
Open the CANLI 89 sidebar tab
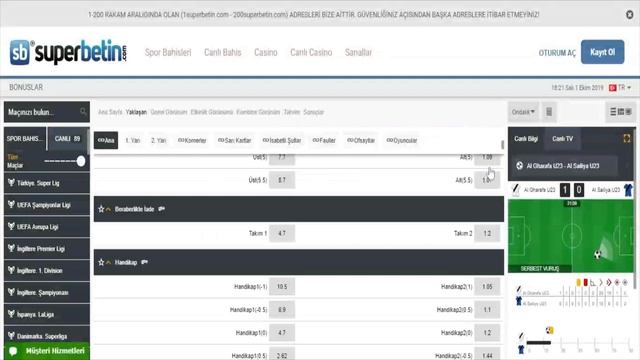point(68,139)
